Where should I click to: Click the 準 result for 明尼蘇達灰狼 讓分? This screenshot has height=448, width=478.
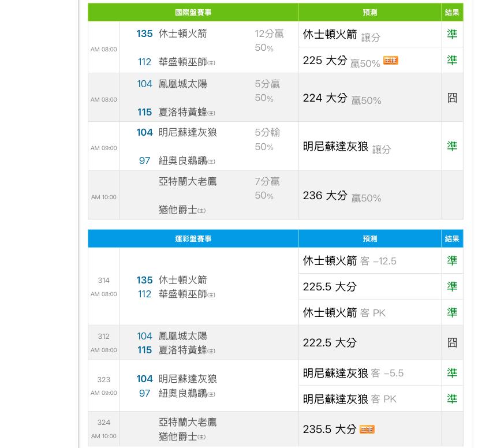tap(452, 146)
